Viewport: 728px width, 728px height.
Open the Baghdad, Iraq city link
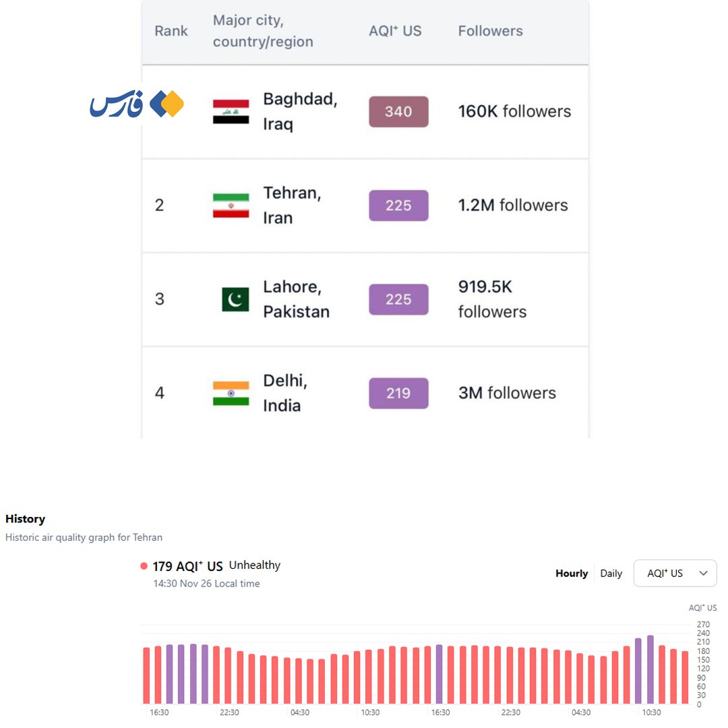pyautogui.click(x=300, y=112)
